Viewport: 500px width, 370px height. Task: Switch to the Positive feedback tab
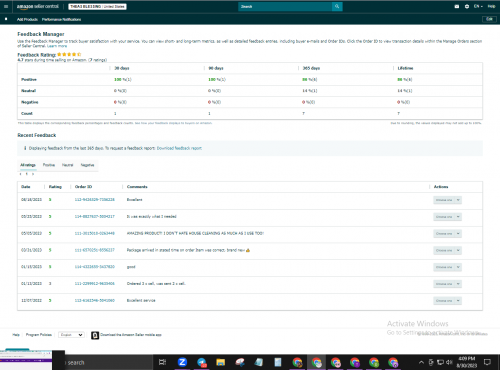[49, 165]
